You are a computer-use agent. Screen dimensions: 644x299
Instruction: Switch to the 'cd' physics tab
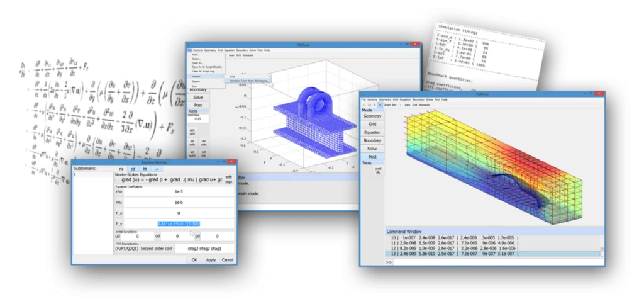point(133,169)
